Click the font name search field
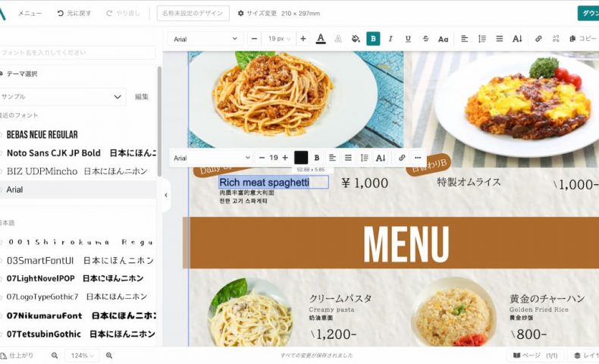Screen dimensions: 599x364 click(x=78, y=52)
